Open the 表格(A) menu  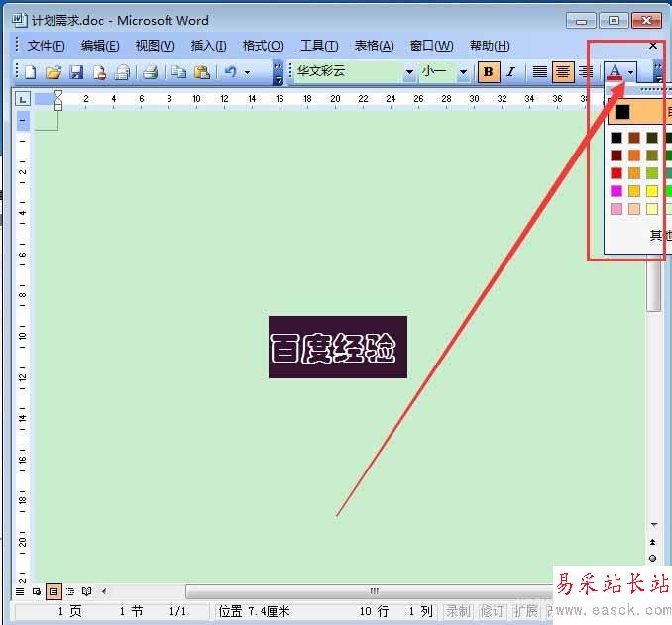coord(374,45)
